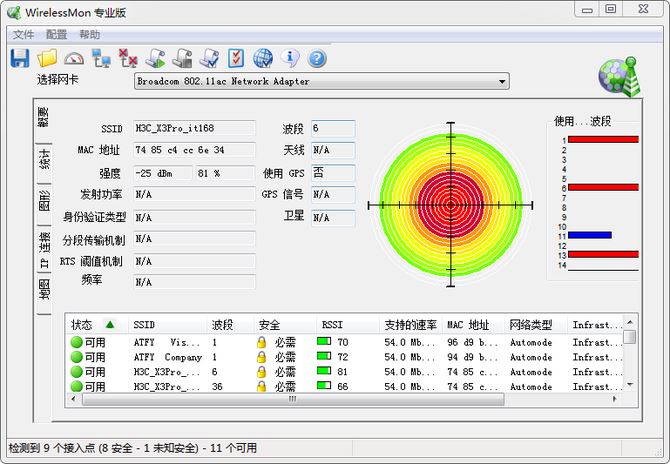
Task: Click the scroll icon with green play arrow
Action: pos(155,59)
